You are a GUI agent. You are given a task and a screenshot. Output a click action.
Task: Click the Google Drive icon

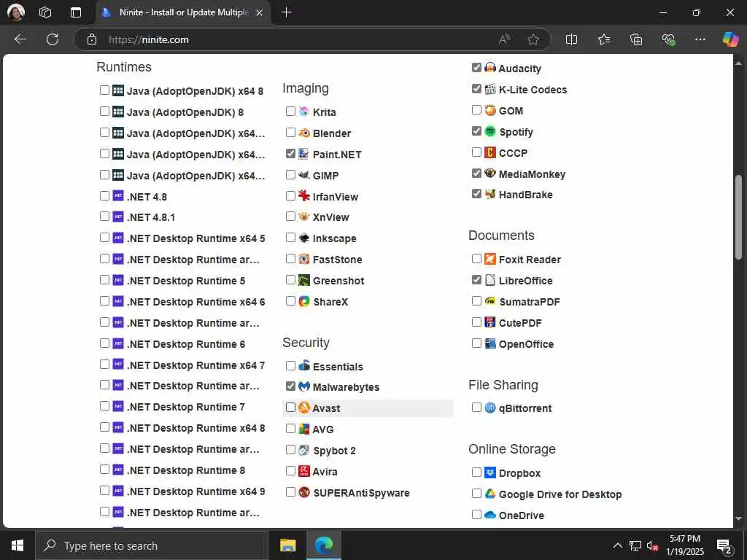(490, 494)
